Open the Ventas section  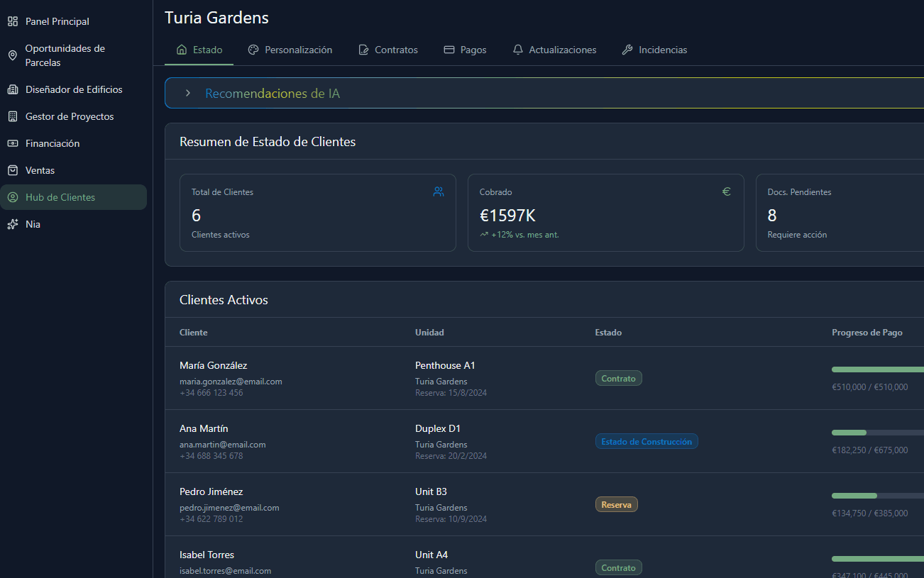tap(74, 170)
